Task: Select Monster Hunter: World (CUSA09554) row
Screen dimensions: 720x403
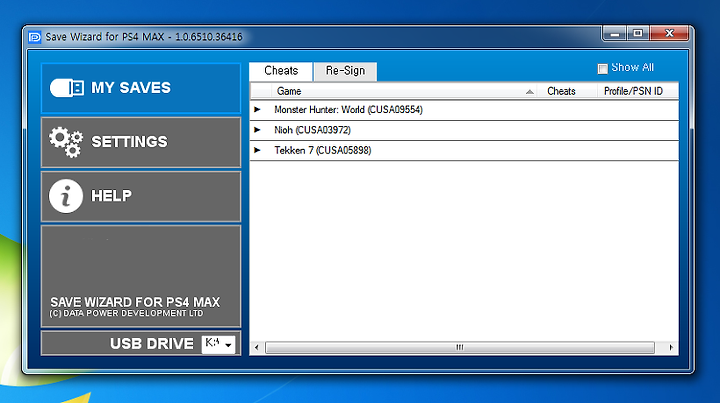Action: 464,110
